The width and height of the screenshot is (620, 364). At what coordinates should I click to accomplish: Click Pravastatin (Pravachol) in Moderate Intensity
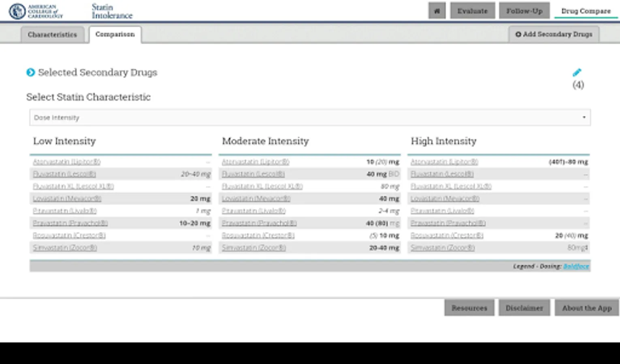pyautogui.click(x=259, y=223)
